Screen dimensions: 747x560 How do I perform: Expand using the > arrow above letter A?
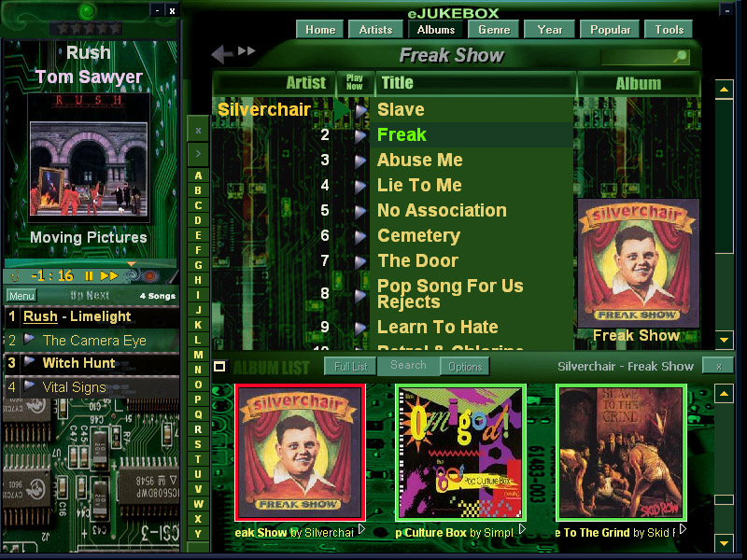coord(198,154)
